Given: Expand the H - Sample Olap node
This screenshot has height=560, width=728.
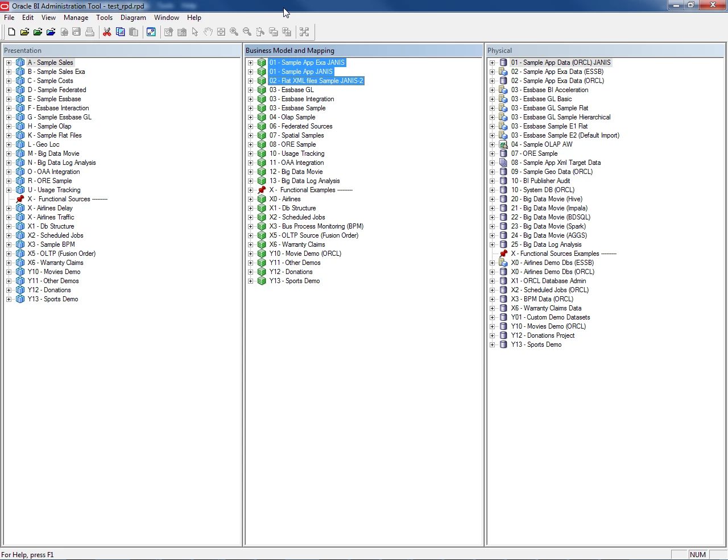Looking at the screenshot, I should click(x=9, y=126).
